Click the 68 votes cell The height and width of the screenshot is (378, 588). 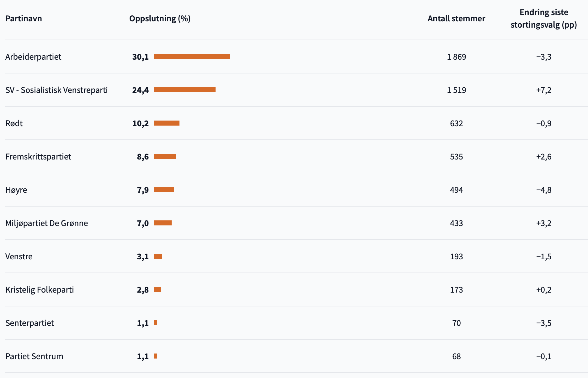(457, 356)
